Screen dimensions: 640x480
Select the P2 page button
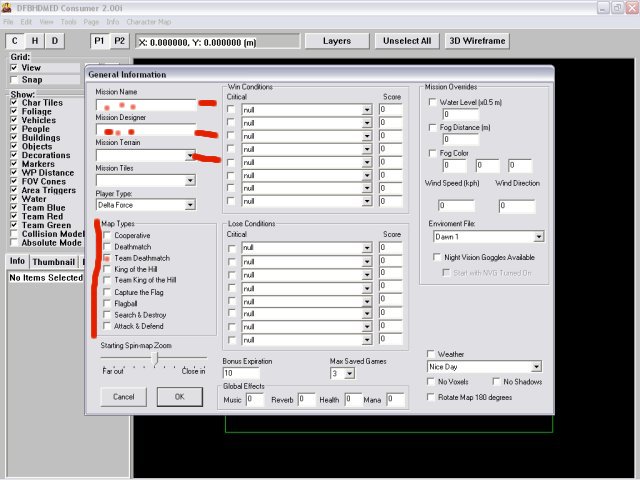[119, 41]
